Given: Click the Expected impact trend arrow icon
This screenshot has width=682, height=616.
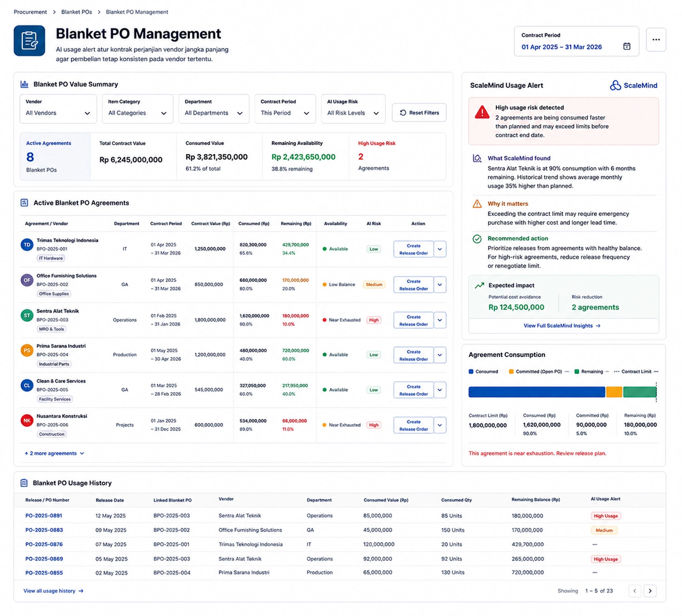Looking at the screenshot, I should pyautogui.click(x=479, y=285).
